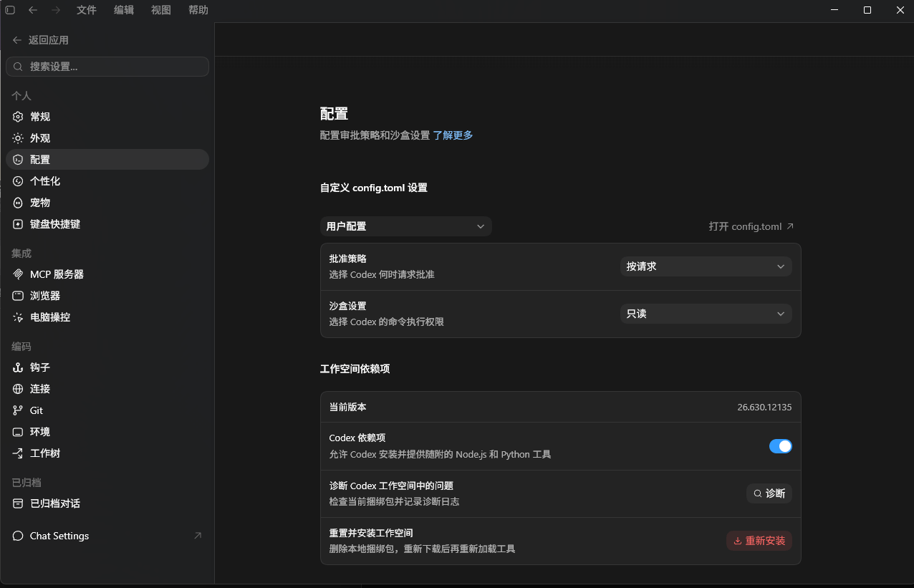Click the 工作空间依赖项 heading
This screenshot has width=914, height=588.
(x=355, y=369)
